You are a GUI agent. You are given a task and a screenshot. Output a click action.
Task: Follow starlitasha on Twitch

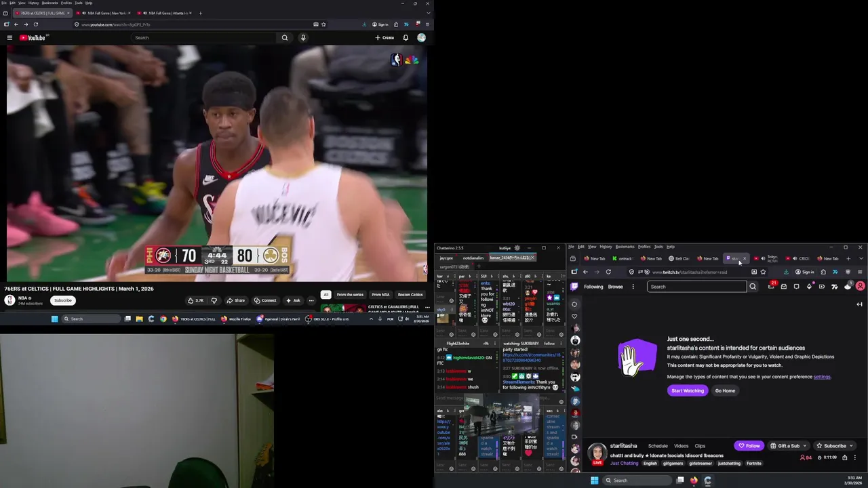pyautogui.click(x=749, y=446)
